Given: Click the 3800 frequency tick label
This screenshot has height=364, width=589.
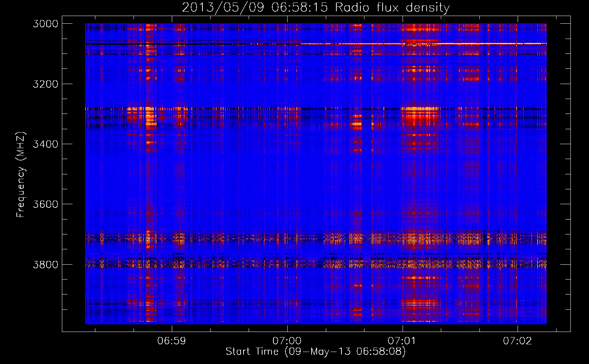Looking at the screenshot, I should 46,264.
